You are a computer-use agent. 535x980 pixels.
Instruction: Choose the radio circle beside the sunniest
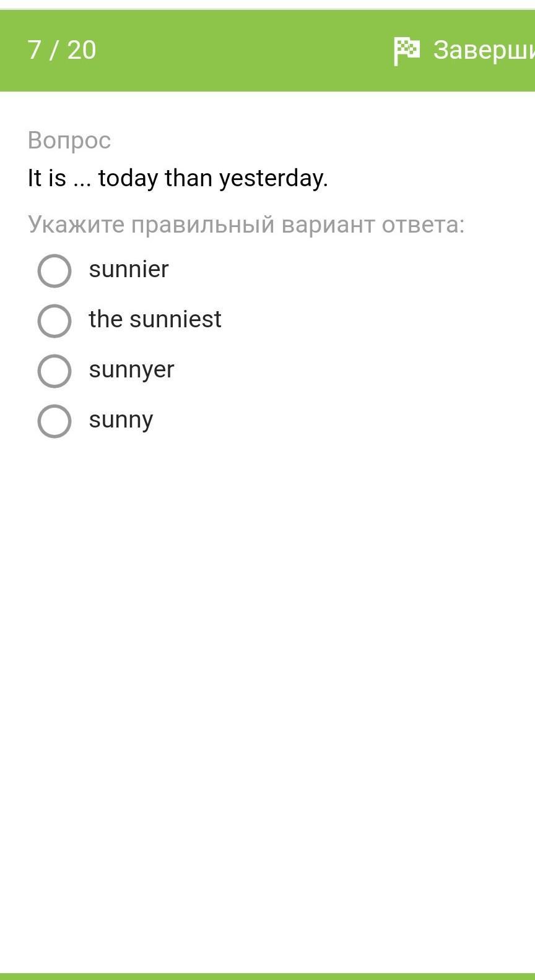[x=54, y=320]
